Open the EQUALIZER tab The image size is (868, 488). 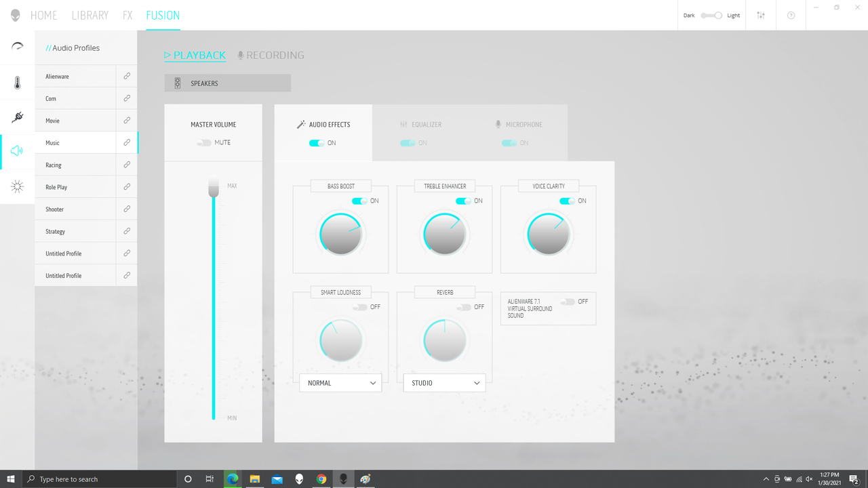(420, 125)
